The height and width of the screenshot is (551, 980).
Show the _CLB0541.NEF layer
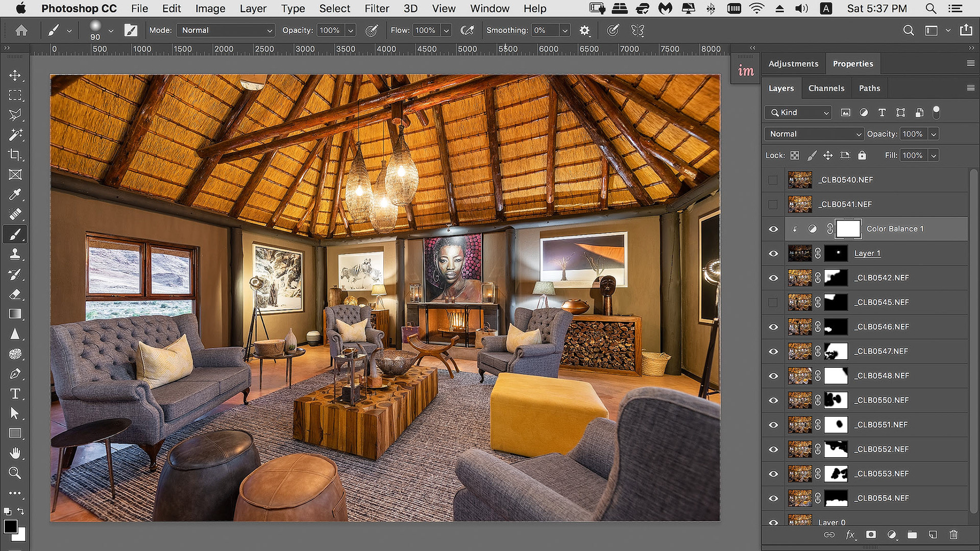(x=773, y=204)
